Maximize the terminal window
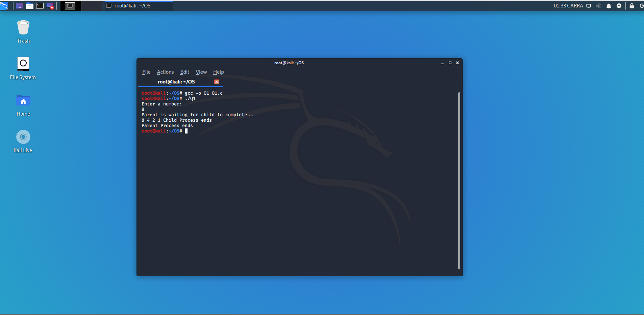The image size is (644, 315). 450,63
